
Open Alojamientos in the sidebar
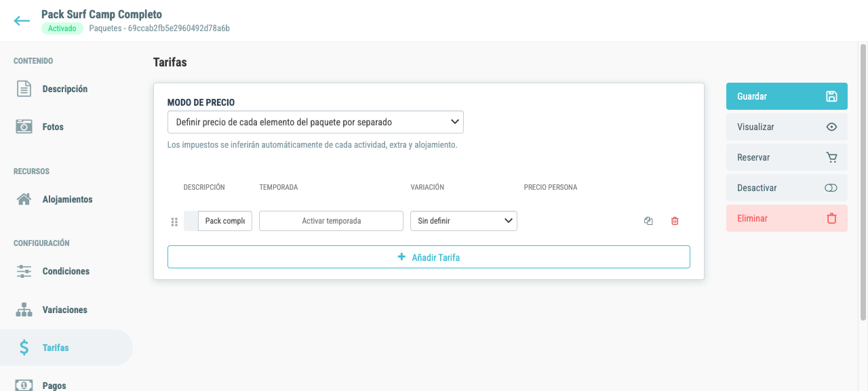click(66, 199)
